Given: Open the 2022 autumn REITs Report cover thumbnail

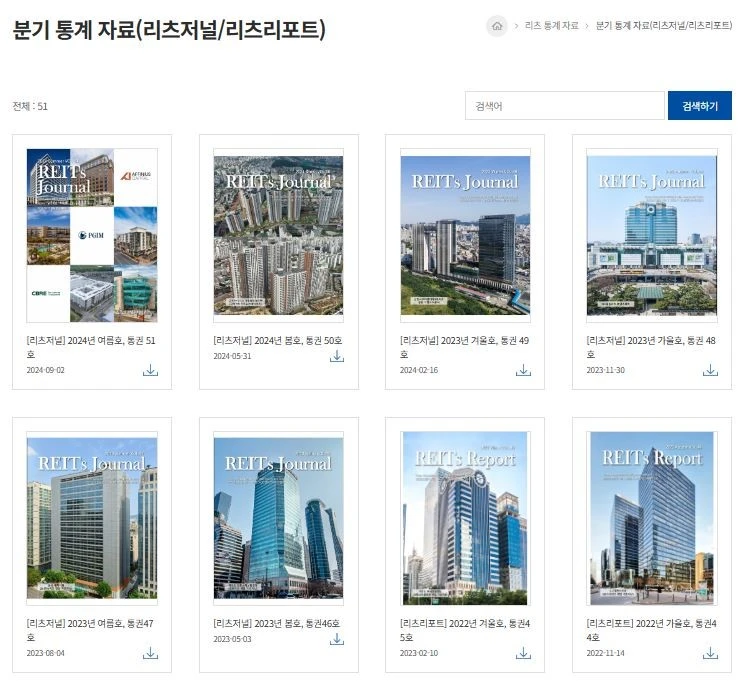Looking at the screenshot, I should click(x=652, y=518).
